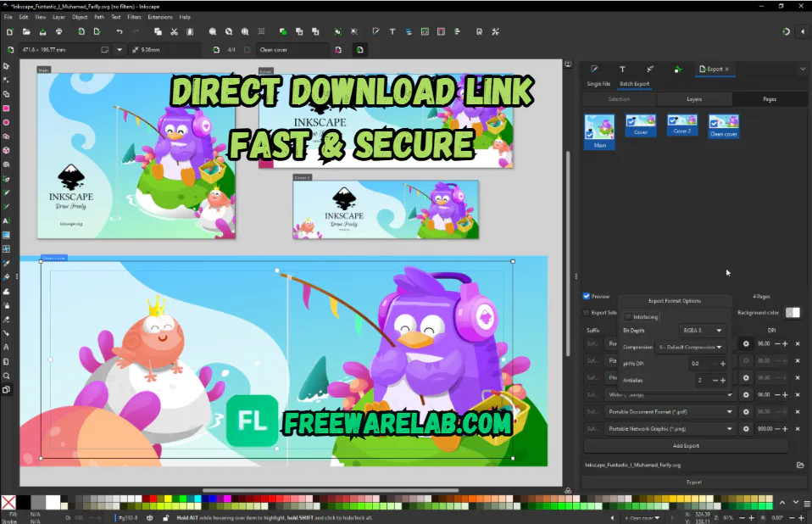
Task: Click the Export button
Action: tap(694, 482)
